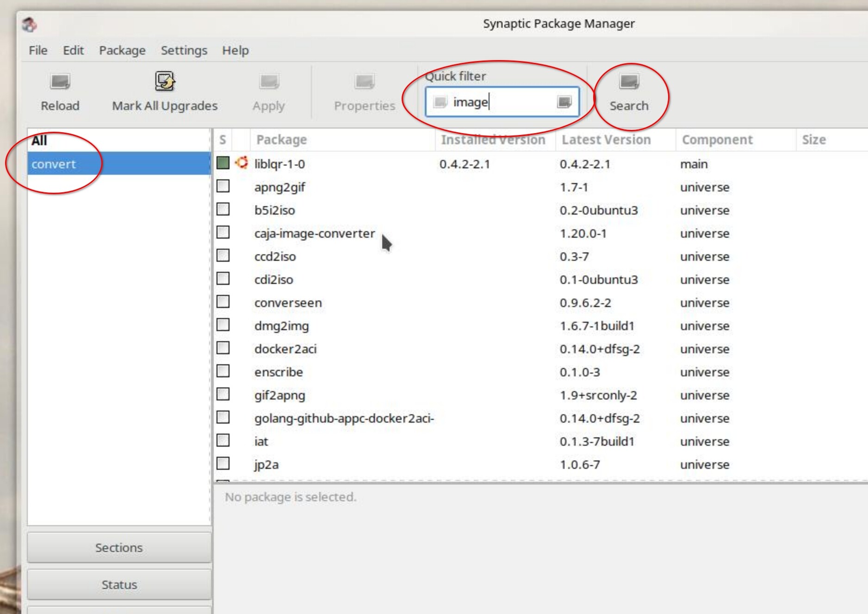The width and height of the screenshot is (868, 614).
Task: Click the Reload toolbar icon
Action: click(60, 82)
